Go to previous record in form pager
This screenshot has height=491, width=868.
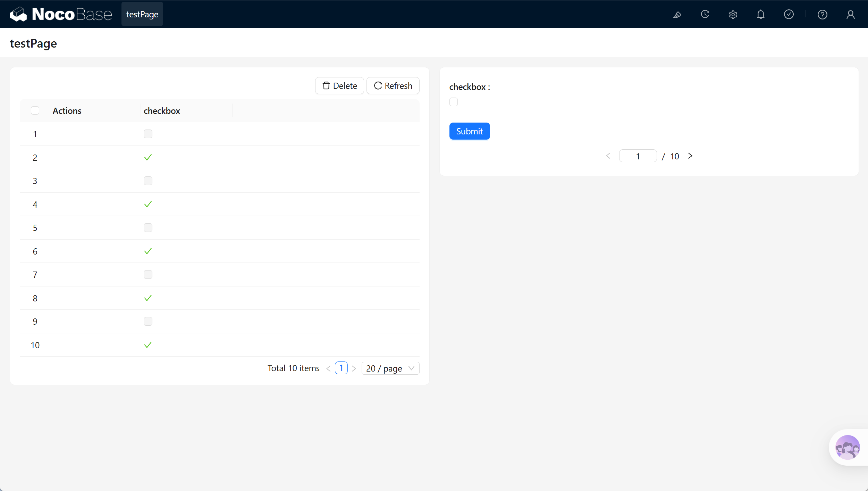point(608,156)
